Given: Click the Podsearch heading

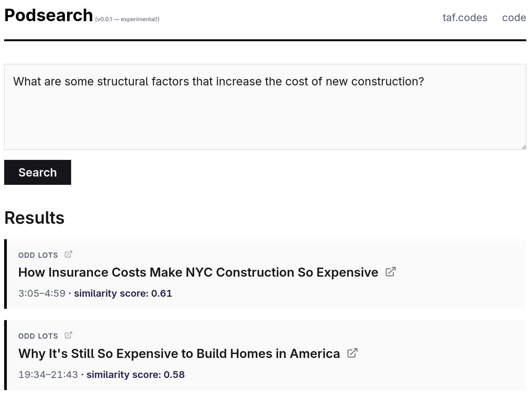Looking at the screenshot, I should tap(48, 15).
